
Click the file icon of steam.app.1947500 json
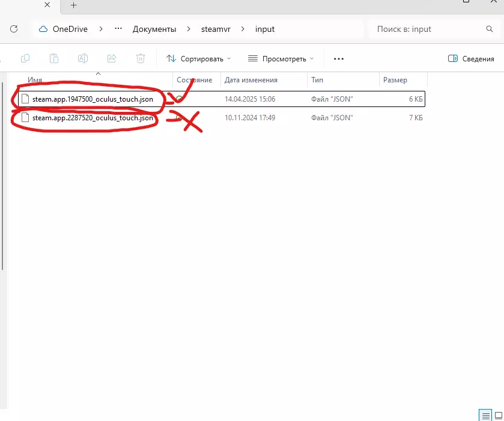(x=25, y=99)
